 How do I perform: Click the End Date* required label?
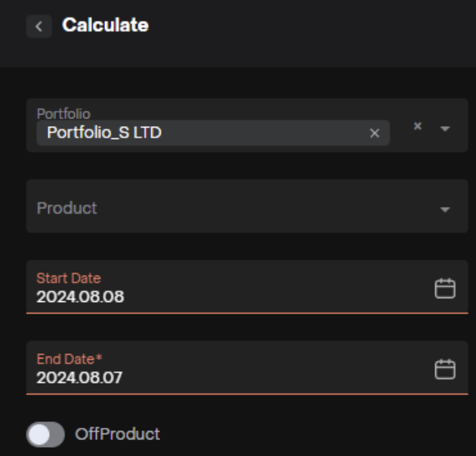[70, 359]
